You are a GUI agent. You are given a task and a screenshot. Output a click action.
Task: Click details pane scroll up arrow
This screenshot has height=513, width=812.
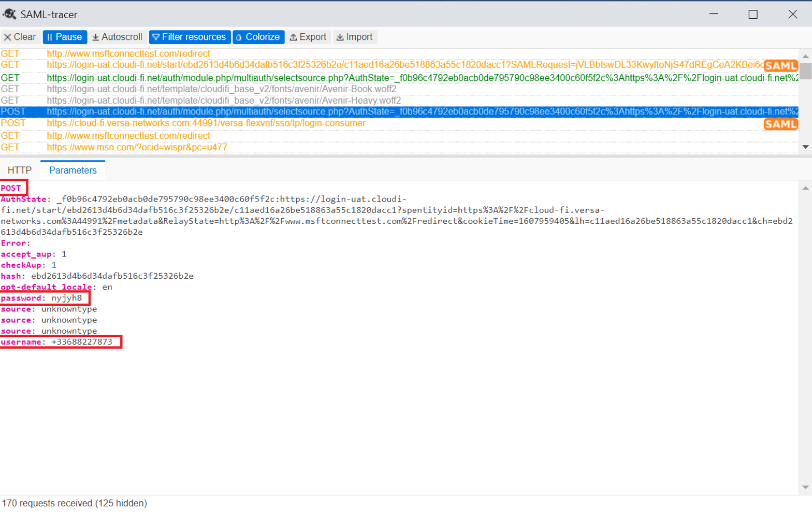pyautogui.click(x=805, y=188)
